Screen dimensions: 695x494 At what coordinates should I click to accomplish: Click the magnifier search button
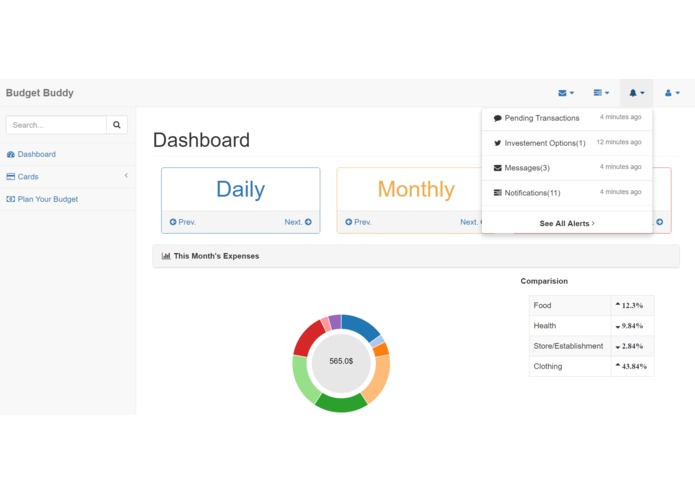pyautogui.click(x=117, y=125)
